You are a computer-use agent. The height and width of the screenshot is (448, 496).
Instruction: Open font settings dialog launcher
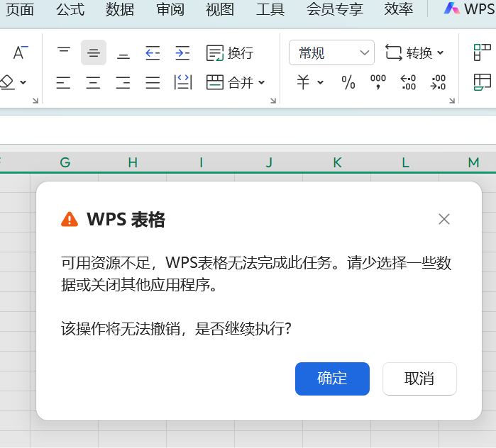(35, 101)
